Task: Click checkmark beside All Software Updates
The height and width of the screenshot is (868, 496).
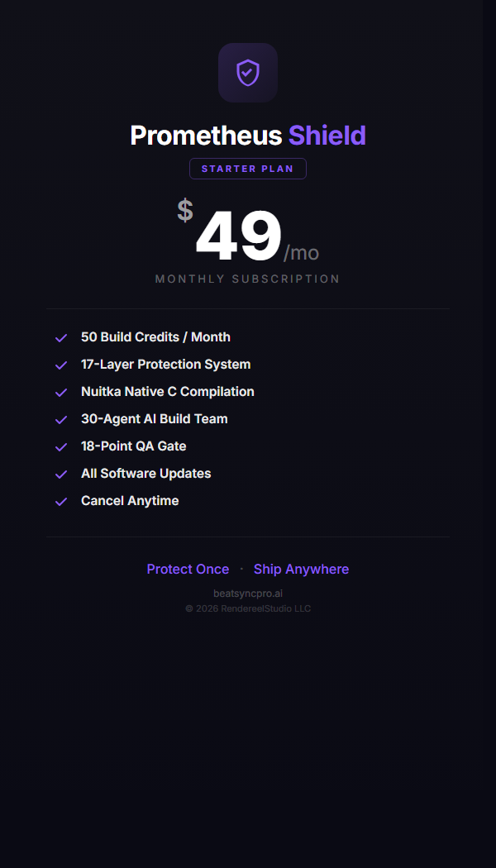Action: coord(61,474)
